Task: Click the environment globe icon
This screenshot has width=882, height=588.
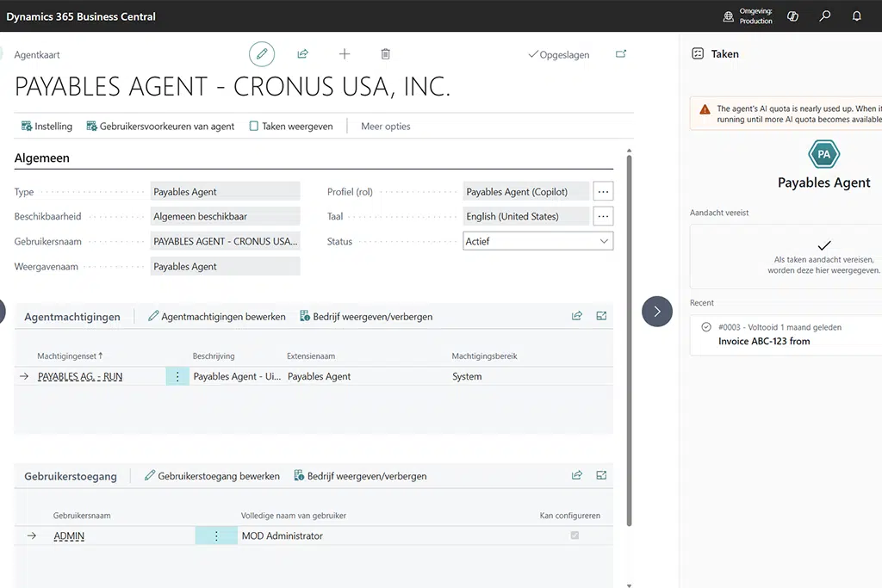Action: [728, 16]
